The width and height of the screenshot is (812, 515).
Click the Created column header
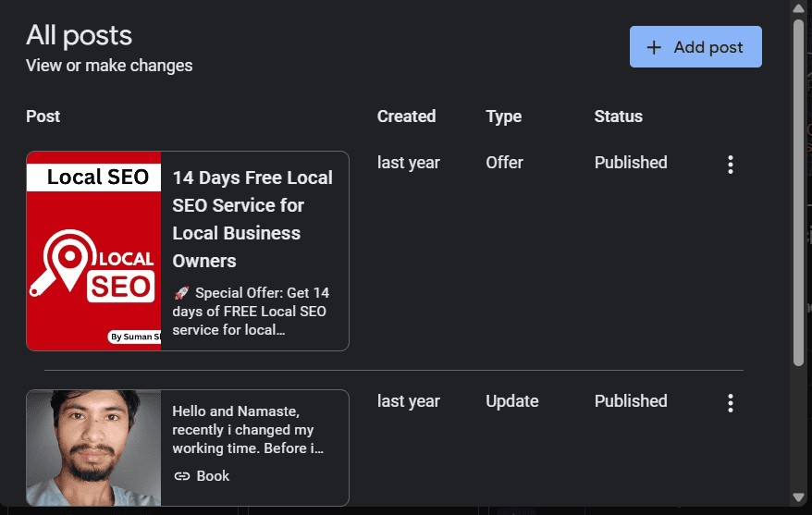click(x=406, y=116)
